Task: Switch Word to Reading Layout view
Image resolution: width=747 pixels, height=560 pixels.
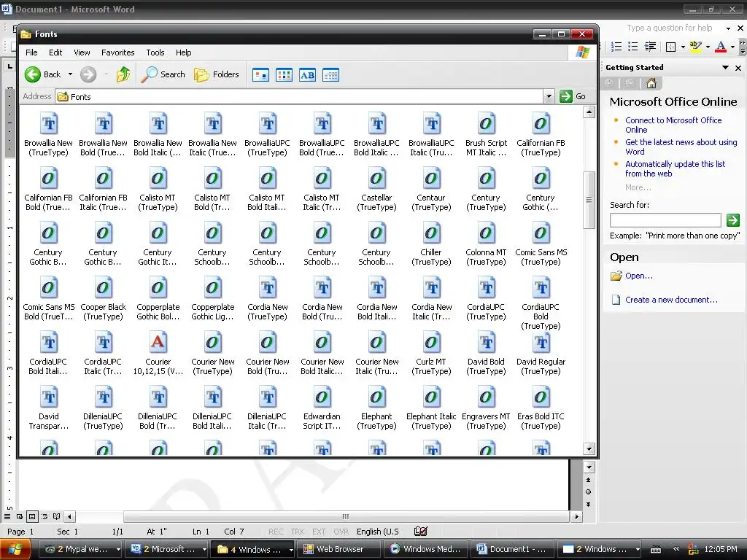Action: click(x=57, y=516)
